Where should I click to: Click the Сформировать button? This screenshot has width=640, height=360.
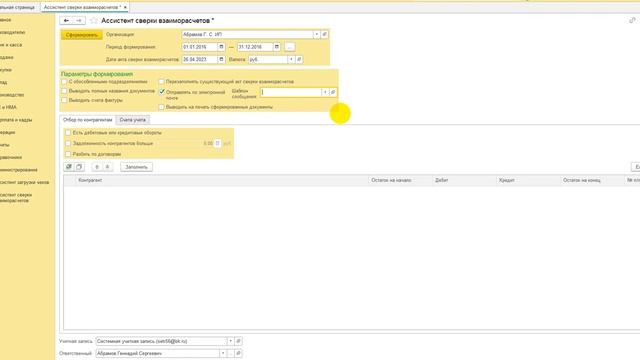(x=82, y=35)
